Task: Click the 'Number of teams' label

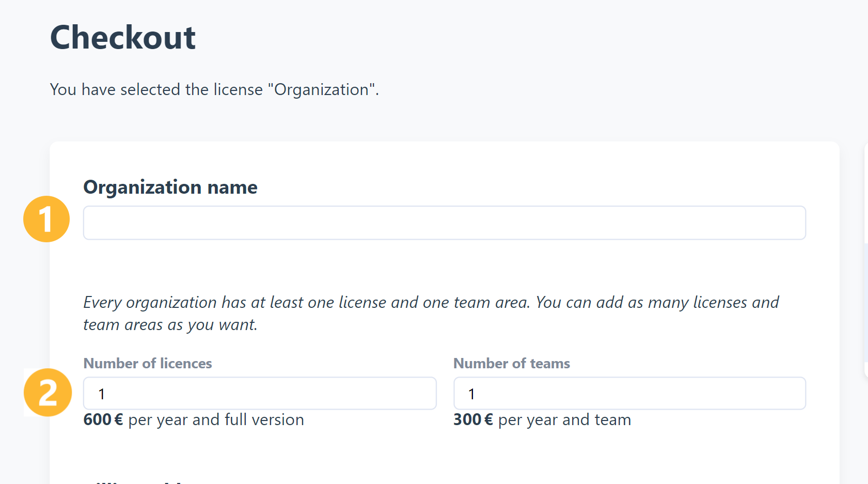Action: (x=512, y=363)
